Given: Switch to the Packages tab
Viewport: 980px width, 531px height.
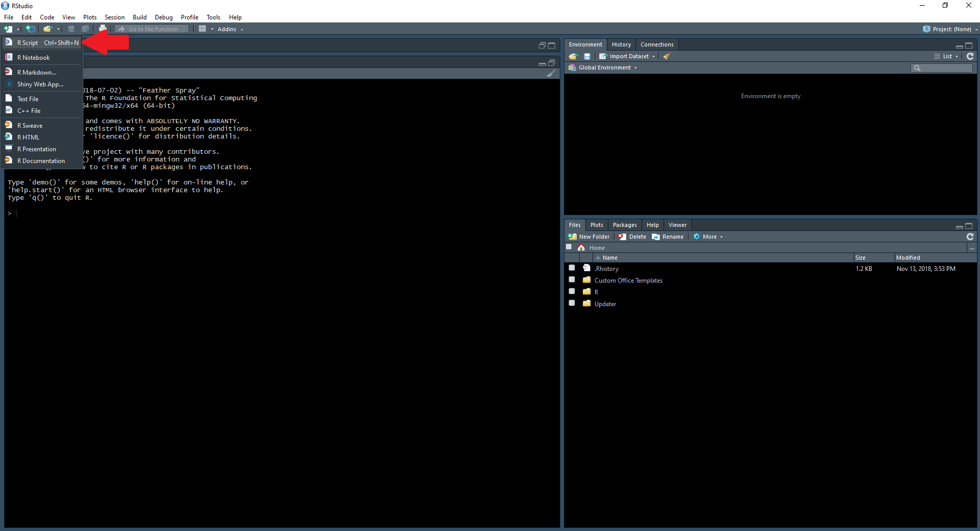Looking at the screenshot, I should click(x=624, y=225).
